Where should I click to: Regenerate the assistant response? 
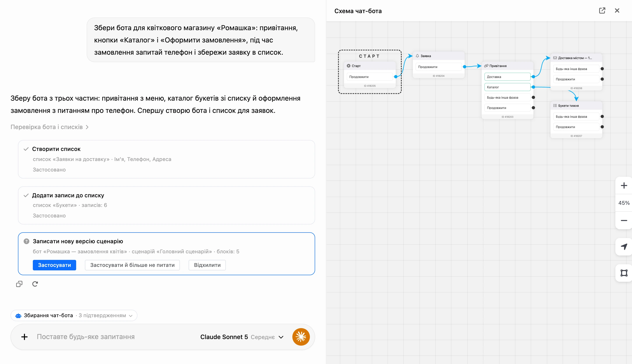pyautogui.click(x=35, y=284)
